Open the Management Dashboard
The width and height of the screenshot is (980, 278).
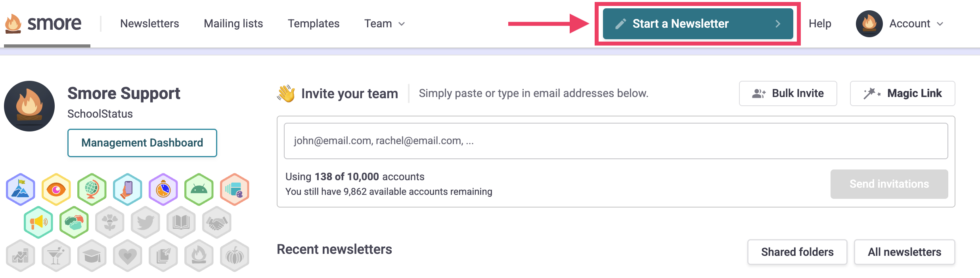tap(142, 143)
